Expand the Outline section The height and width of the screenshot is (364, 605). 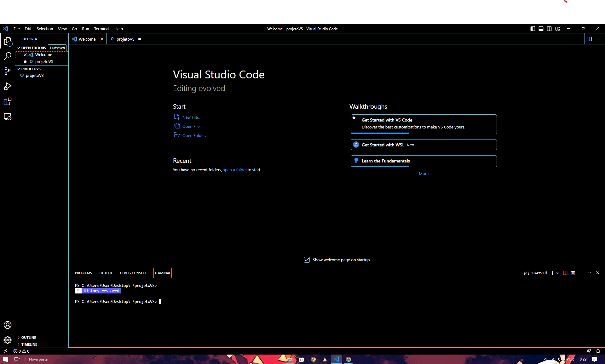click(42, 338)
